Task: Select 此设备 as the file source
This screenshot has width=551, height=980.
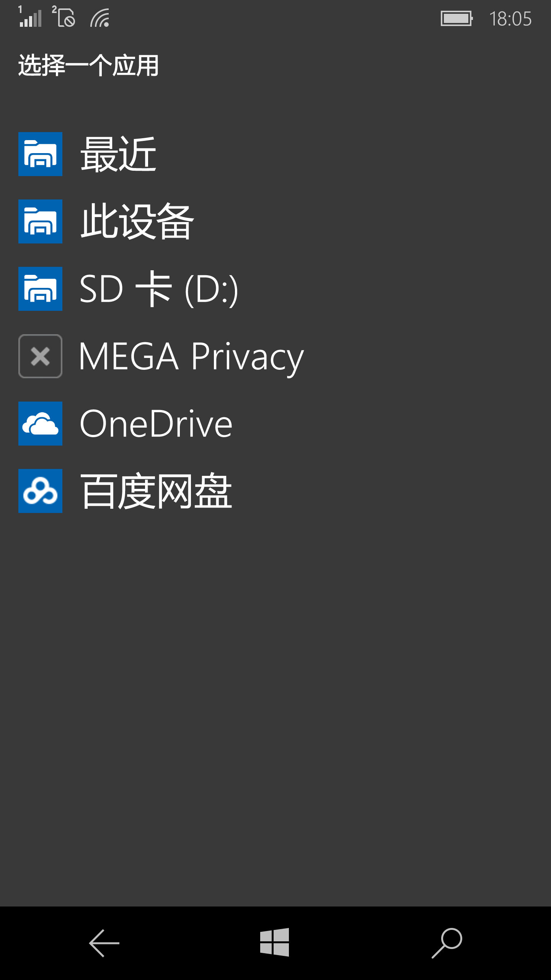Action: click(x=137, y=222)
